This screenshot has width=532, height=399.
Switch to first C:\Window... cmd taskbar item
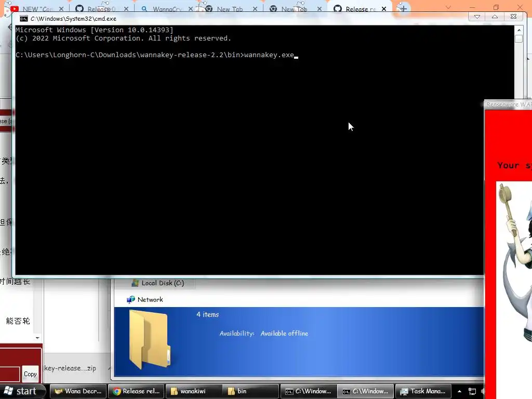coord(309,391)
